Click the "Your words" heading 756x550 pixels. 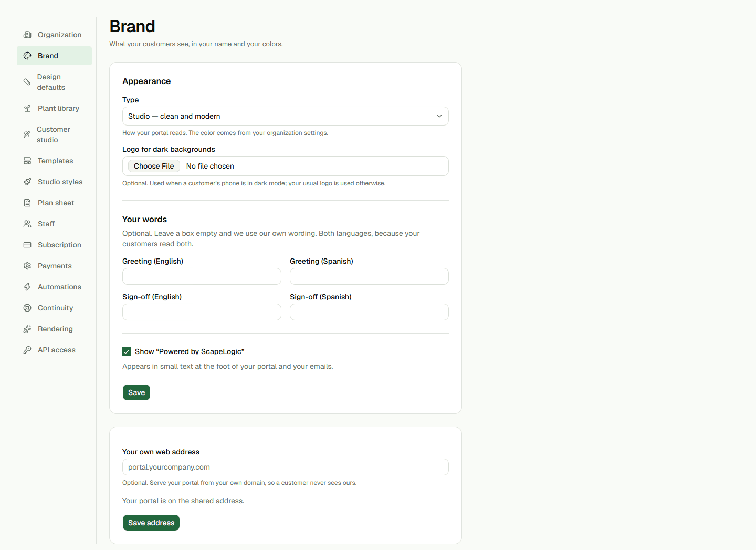(x=145, y=220)
